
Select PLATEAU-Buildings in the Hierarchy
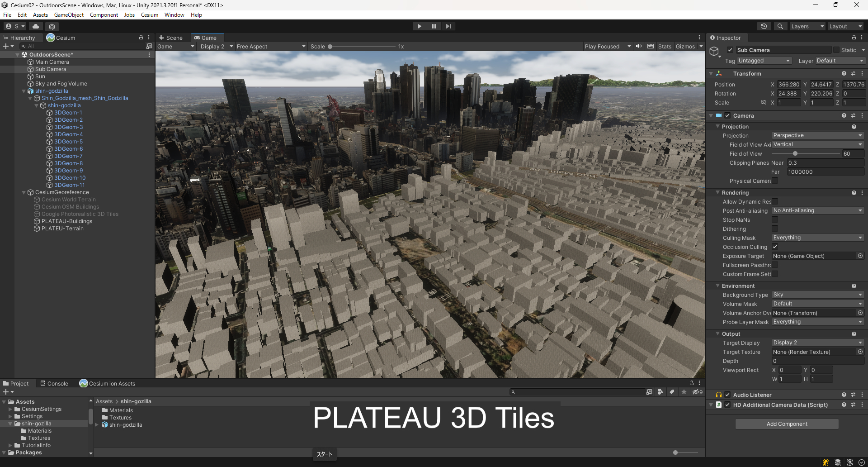pyautogui.click(x=66, y=221)
